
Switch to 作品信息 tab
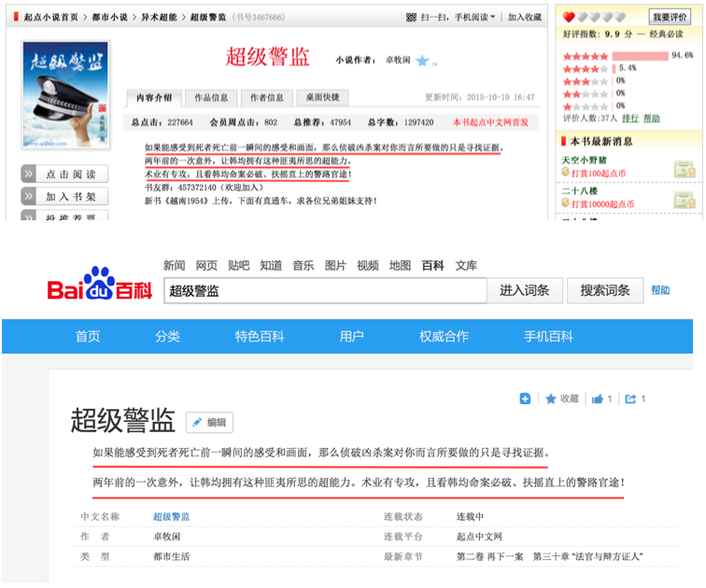[x=211, y=98]
